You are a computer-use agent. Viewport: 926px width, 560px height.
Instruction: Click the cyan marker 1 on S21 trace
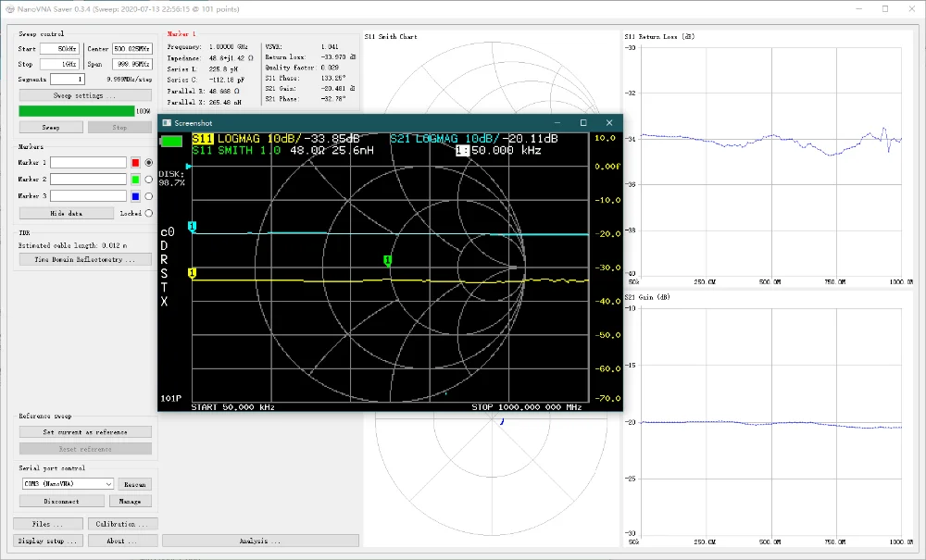pyautogui.click(x=193, y=227)
